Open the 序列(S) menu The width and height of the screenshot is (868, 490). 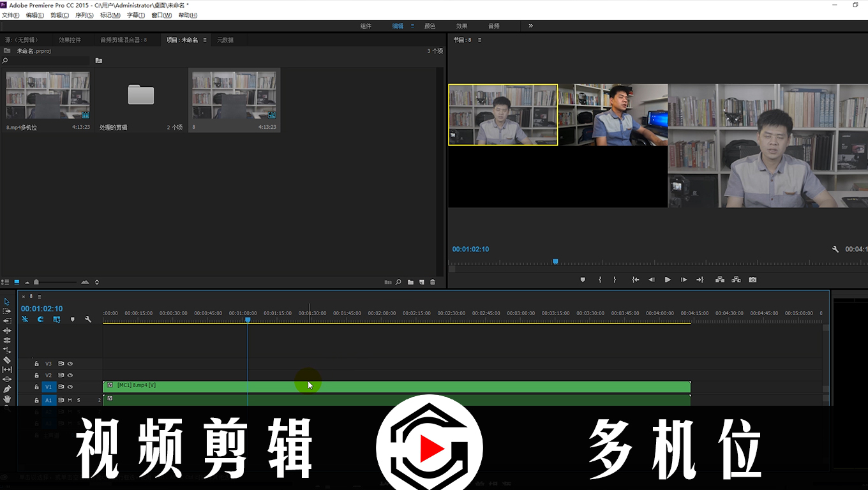84,15
